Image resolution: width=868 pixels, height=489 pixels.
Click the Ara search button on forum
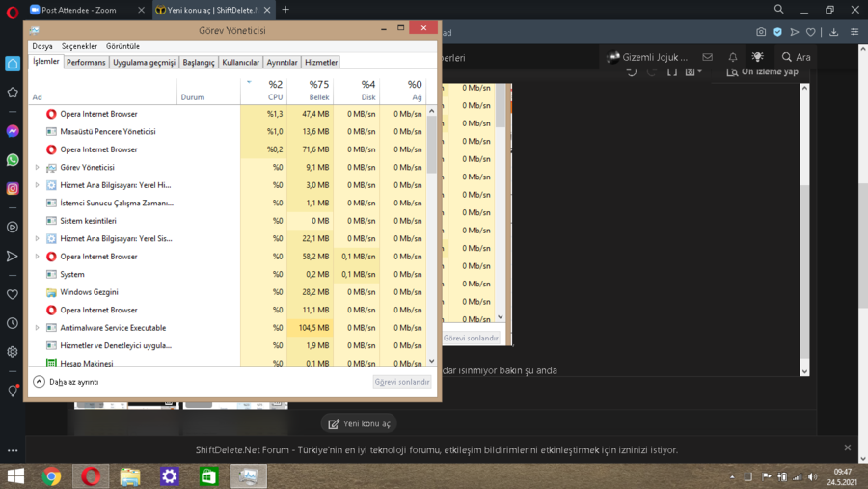(796, 57)
